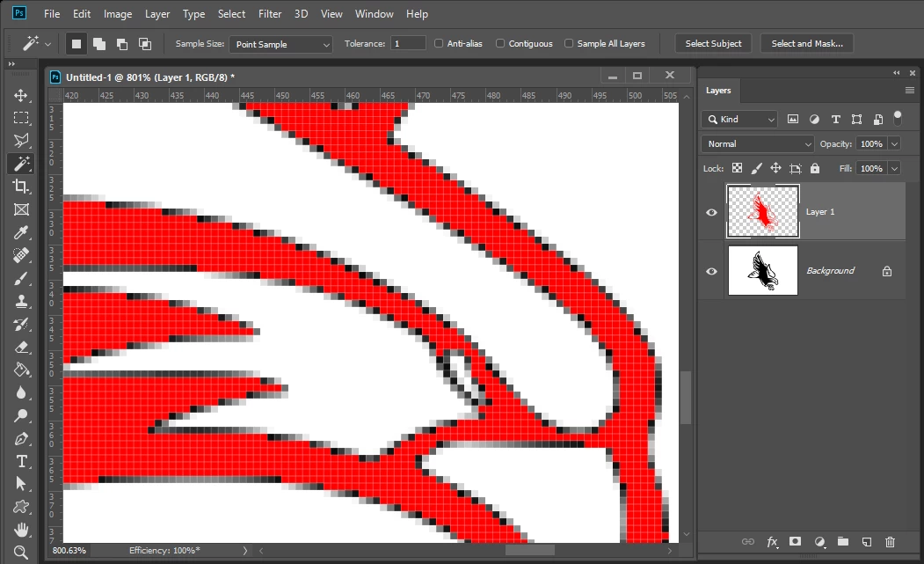This screenshot has height=564, width=924.
Task: Select the Zoom tool
Action: click(x=21, y=553)
